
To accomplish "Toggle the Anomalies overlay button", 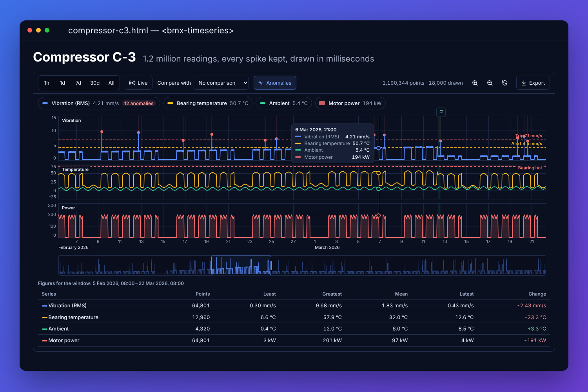I will 275,83.
